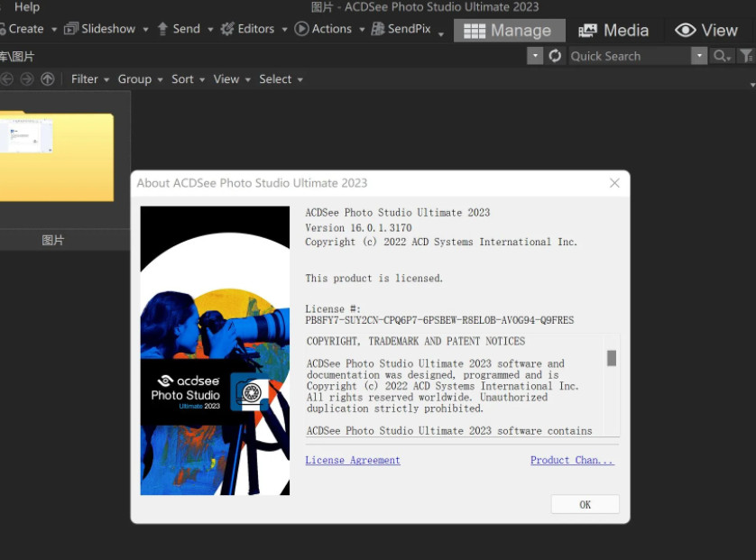The image size is (756, 560).
Task: Click the Send upload icon
Action: click(x=163, y=29)
